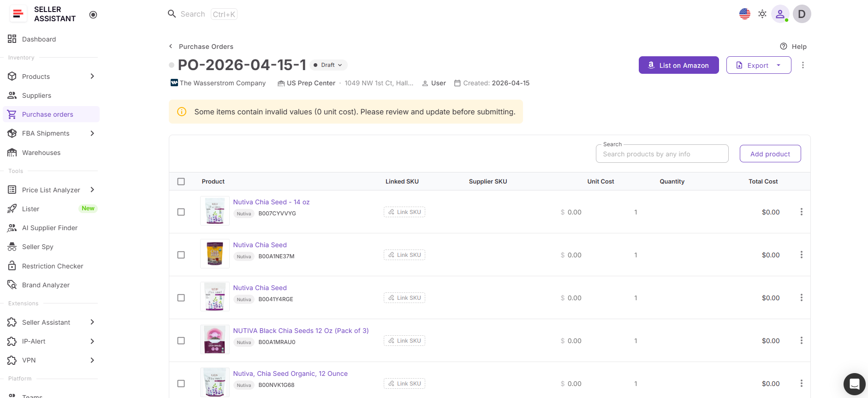The width and height of the screenshot is (868, 398).
Task: Click the Seller Spy icon
Action: pos(12,247)
